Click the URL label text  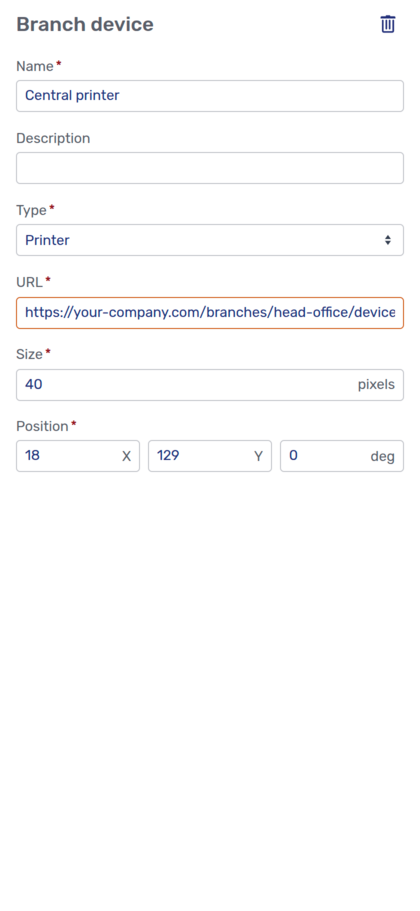tap(29, 282)
